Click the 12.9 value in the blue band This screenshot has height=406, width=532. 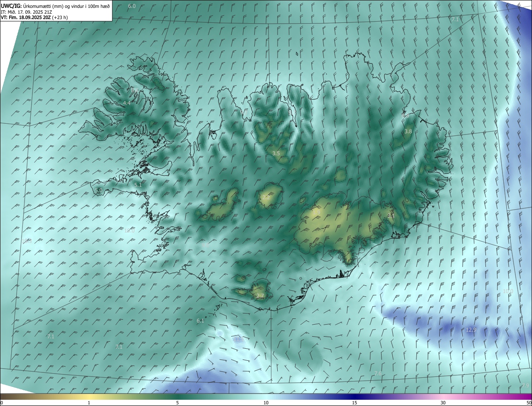(471, 330)
